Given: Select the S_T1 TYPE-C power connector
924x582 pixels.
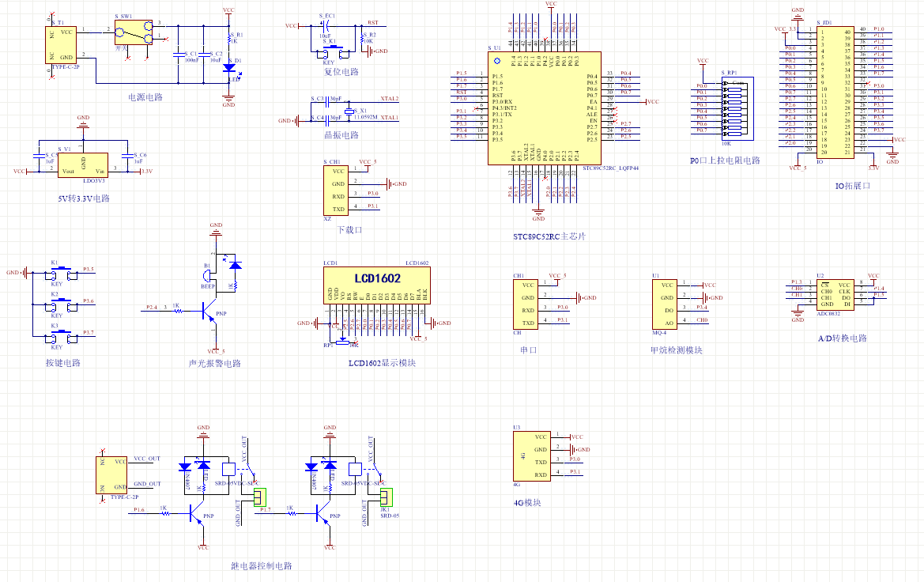Looking at the screenshot, I should [x=62, y=45].
